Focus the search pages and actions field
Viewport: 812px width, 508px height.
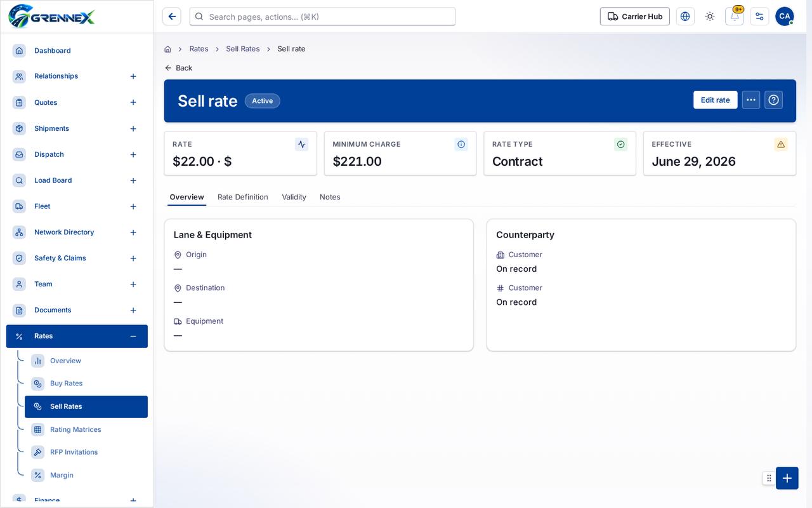pyautogui.click(x=322, y=17)
